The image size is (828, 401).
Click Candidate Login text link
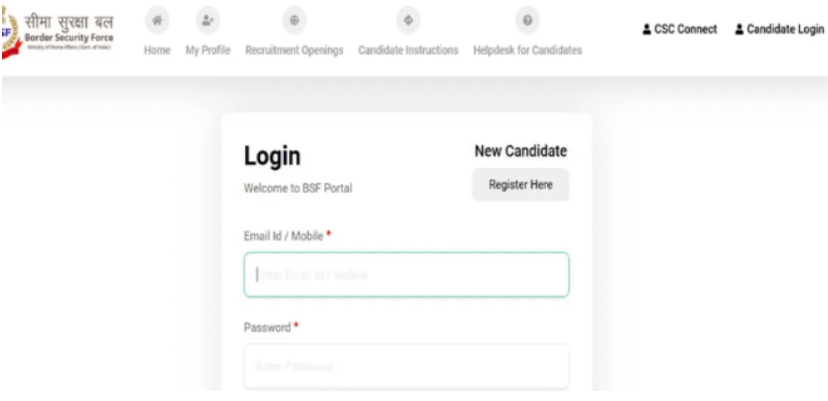pyautogui.click(x=785, y=29)
